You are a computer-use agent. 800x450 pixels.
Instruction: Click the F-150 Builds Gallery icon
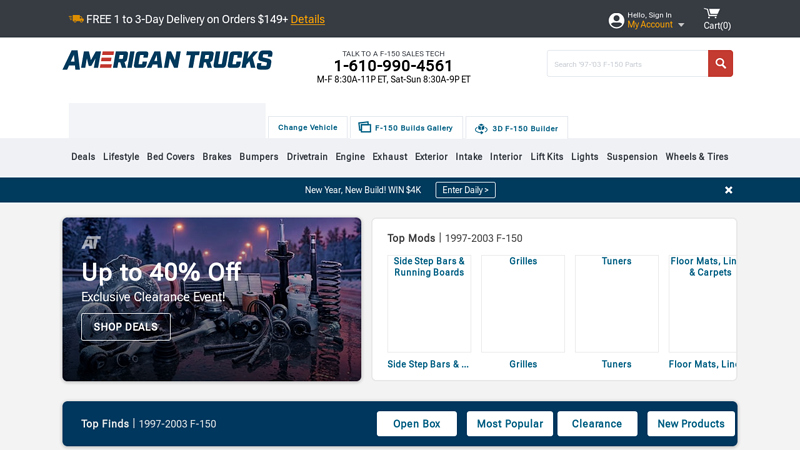[364, 127]
